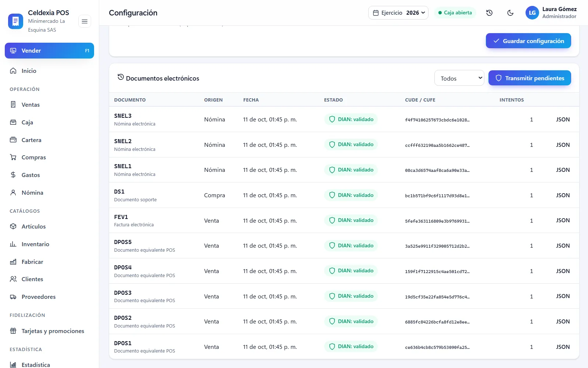588x368 pixels.
Task: Click the Estadística chart icon
Action: 13,365
